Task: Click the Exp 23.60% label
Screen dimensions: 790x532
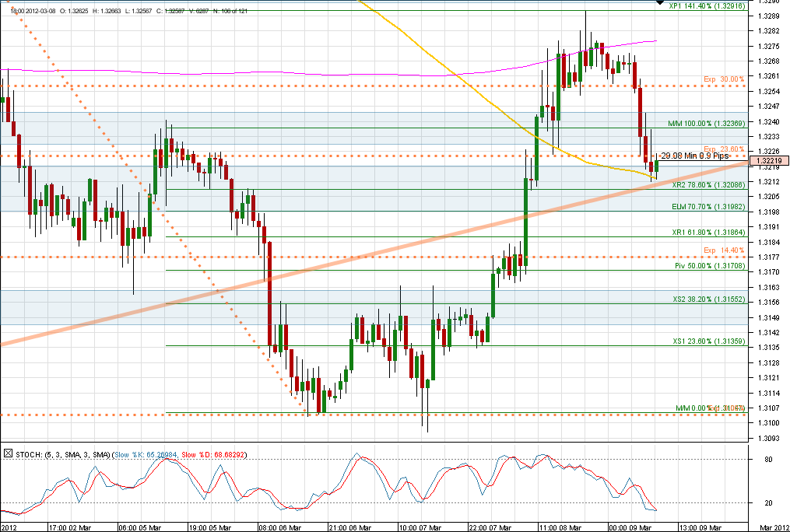Action: pos(724,149)
